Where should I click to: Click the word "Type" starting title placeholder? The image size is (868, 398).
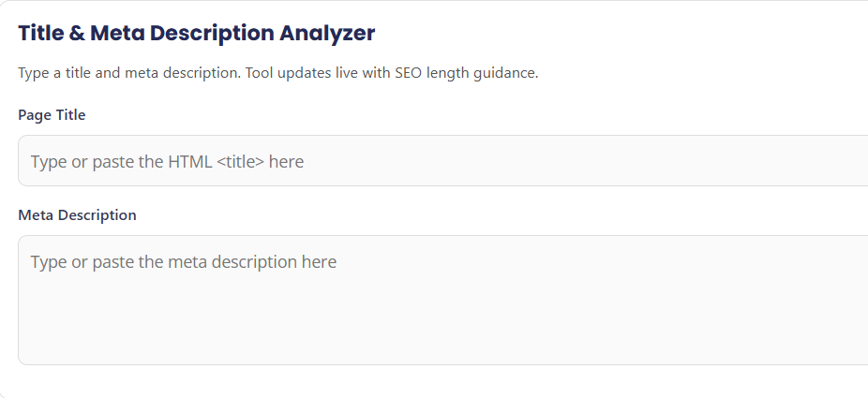[x=49, y=162]
